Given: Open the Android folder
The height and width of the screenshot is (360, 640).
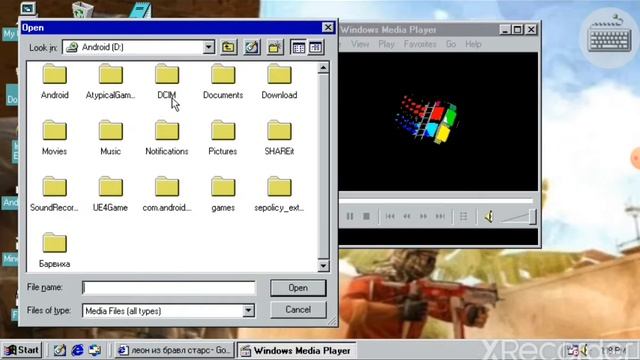Looking at the screenshot, I should tap(54, 81).
